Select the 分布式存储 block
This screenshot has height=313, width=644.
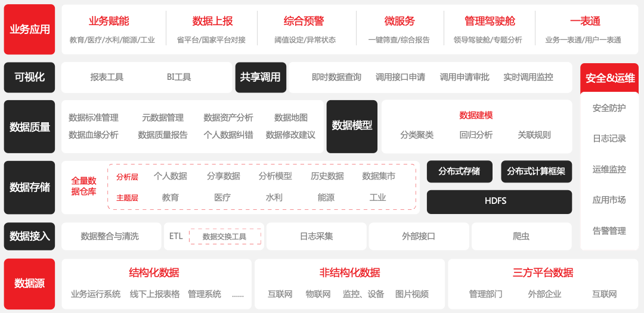click(459, 171)
